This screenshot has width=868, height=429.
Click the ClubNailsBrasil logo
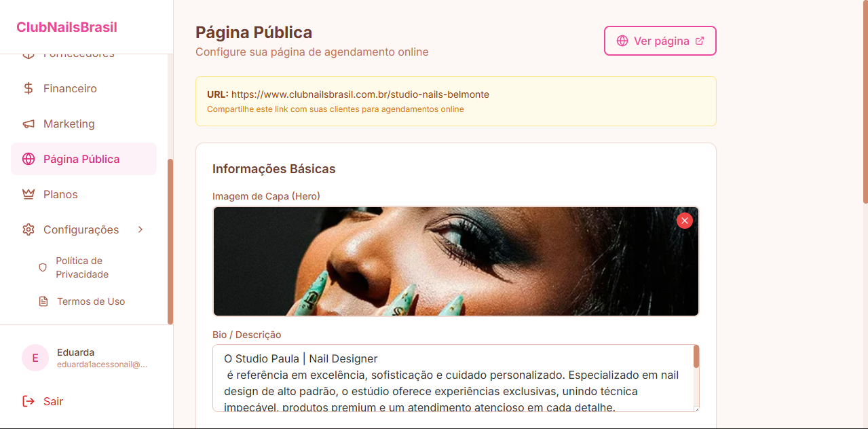(67, 27)
